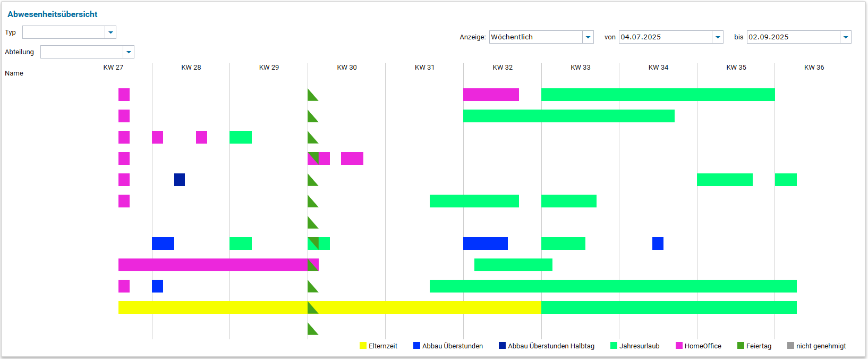
Task: Select the 'nicht genehmigt' gray legend entry
Action: pos(790,346)
